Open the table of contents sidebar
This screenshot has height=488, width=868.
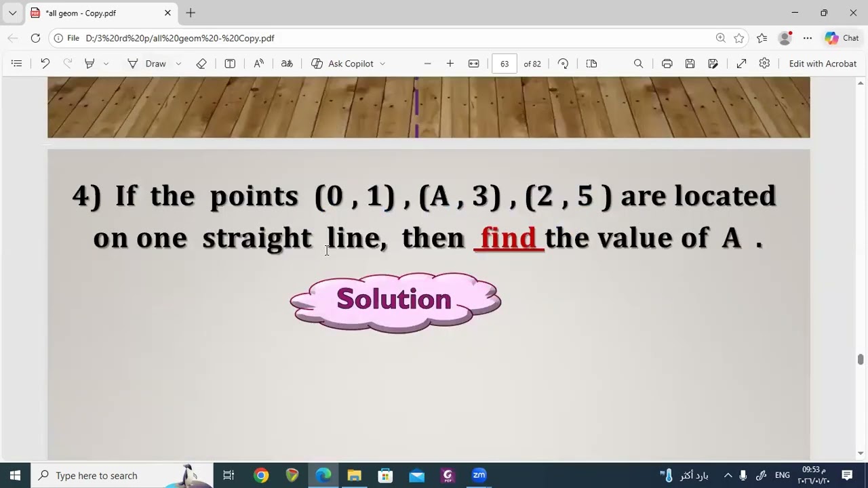pyautogui.click(x=17, y=64)
